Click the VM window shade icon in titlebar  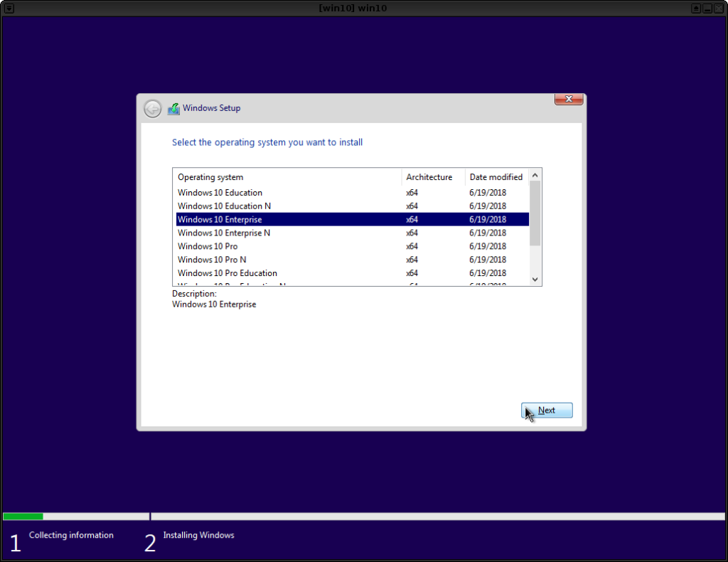[x=695, y=9]
